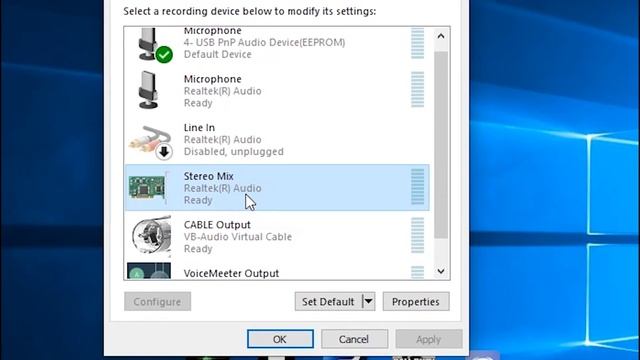The image size is (640, 360).
Task: Select the CABLE Output connector icon
Action: pyautogui.click(x=151, y=236)
